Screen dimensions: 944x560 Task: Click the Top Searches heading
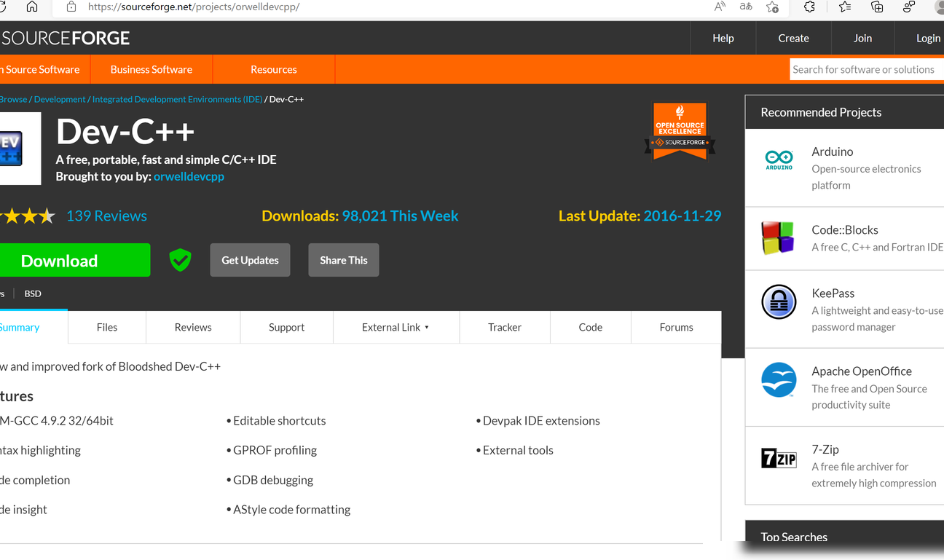[x=794, y=537]
